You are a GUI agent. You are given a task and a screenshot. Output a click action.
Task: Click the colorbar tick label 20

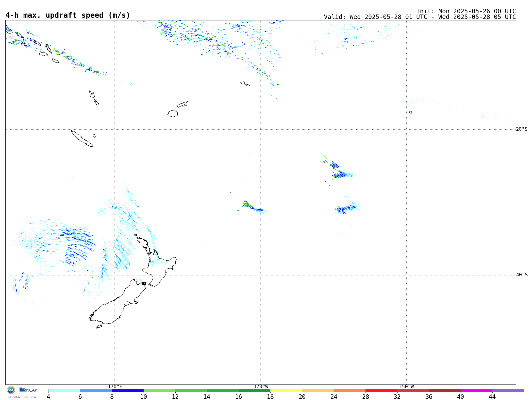click(302, 397)
